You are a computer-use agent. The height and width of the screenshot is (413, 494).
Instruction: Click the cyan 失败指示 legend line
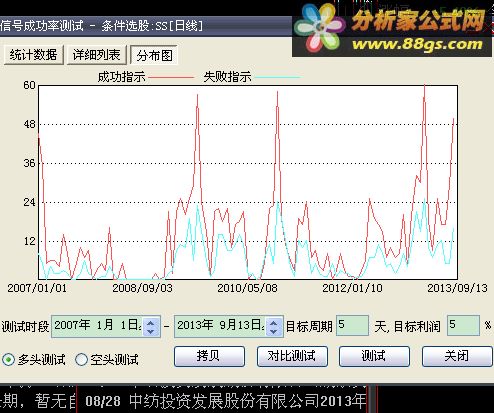[277, 77]
